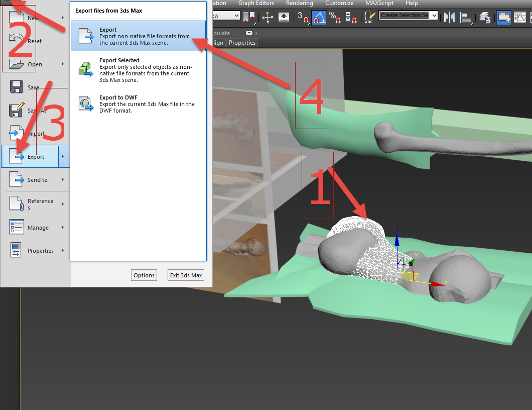This screenshot has height=410, width=532.
Task: Click the Use Pivot Point Center icon
Action: tap(249, 17)
